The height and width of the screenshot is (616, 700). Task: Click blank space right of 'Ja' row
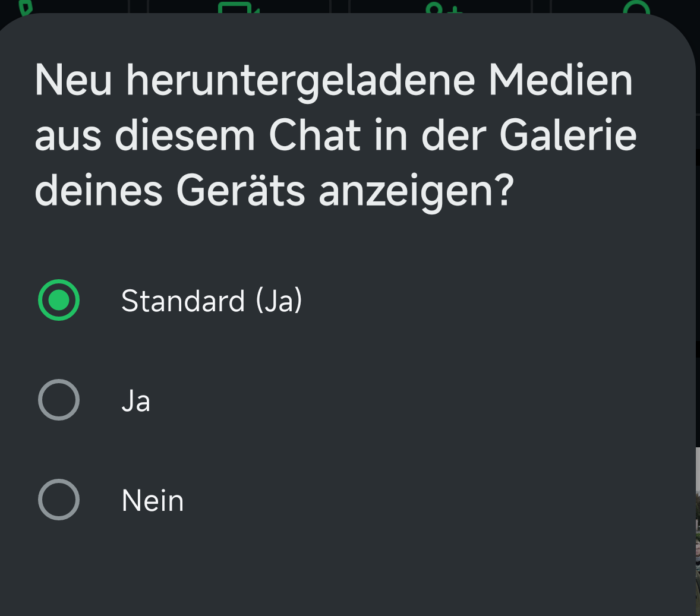coord(416,400)
